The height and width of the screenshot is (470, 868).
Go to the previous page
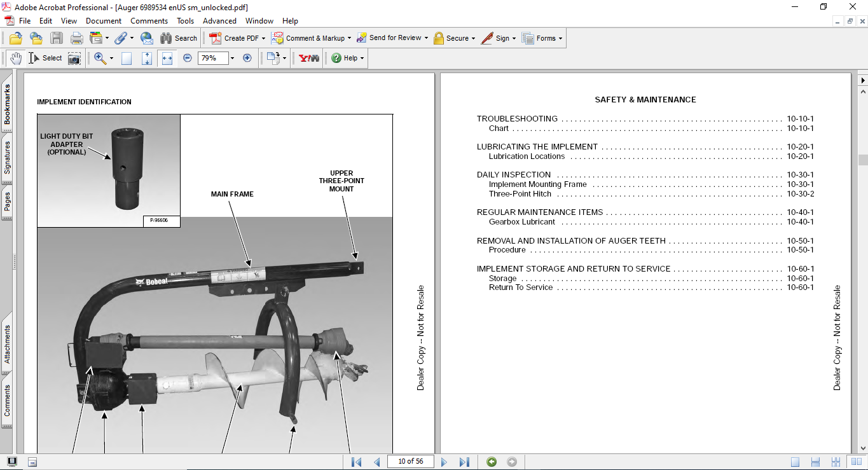coord(376,462)
